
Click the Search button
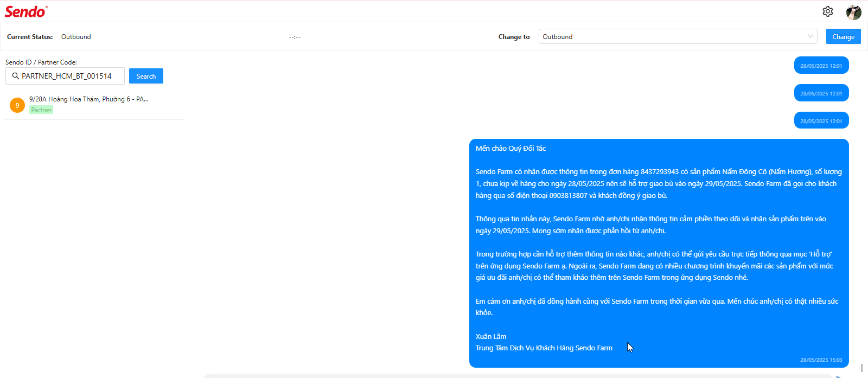[x=146, y=76]
